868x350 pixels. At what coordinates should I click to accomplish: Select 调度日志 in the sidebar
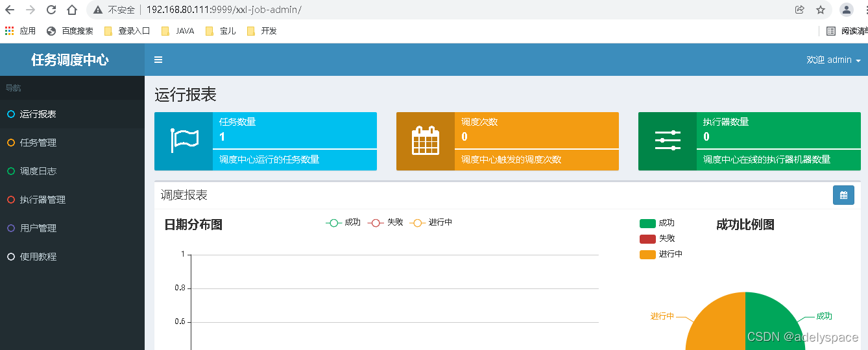72,171
